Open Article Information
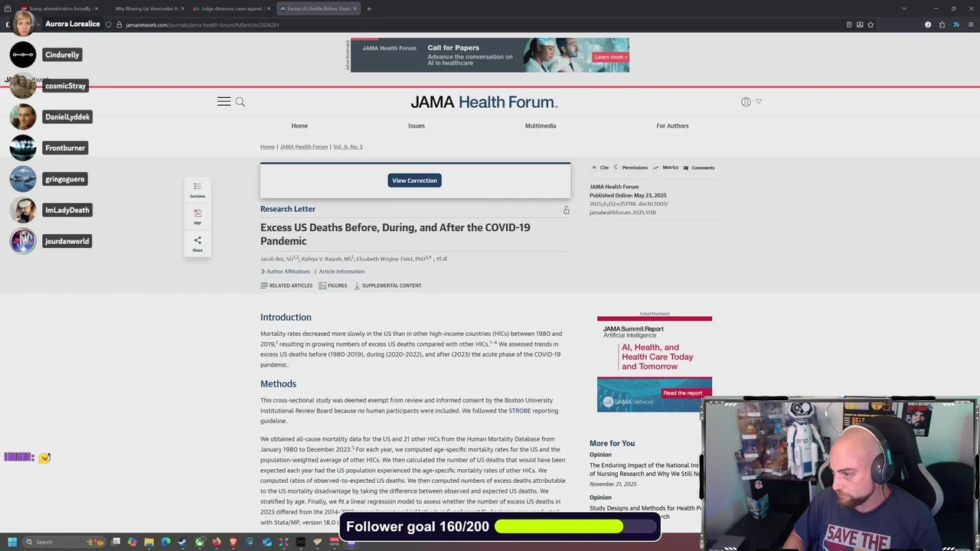Image resolution: width=980 pixels, height=551 pixels. click(x=341, y=272)
